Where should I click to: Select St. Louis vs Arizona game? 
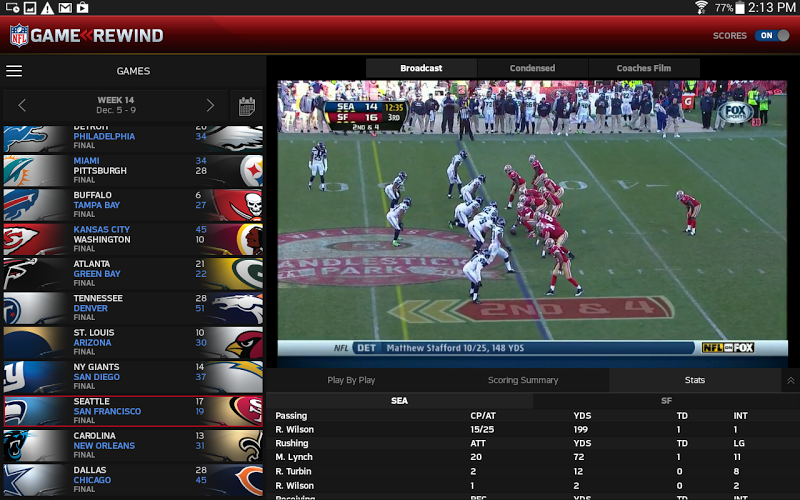(133, 342)
